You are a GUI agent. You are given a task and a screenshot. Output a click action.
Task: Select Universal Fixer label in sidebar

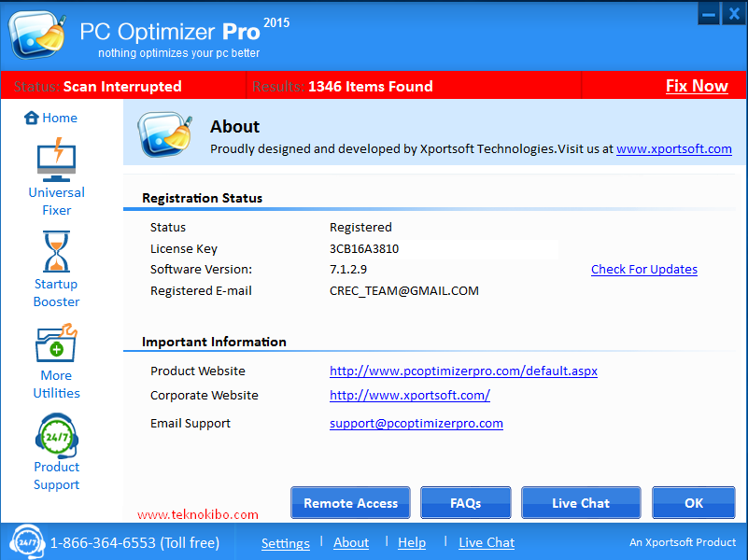(x=56, y=201)
